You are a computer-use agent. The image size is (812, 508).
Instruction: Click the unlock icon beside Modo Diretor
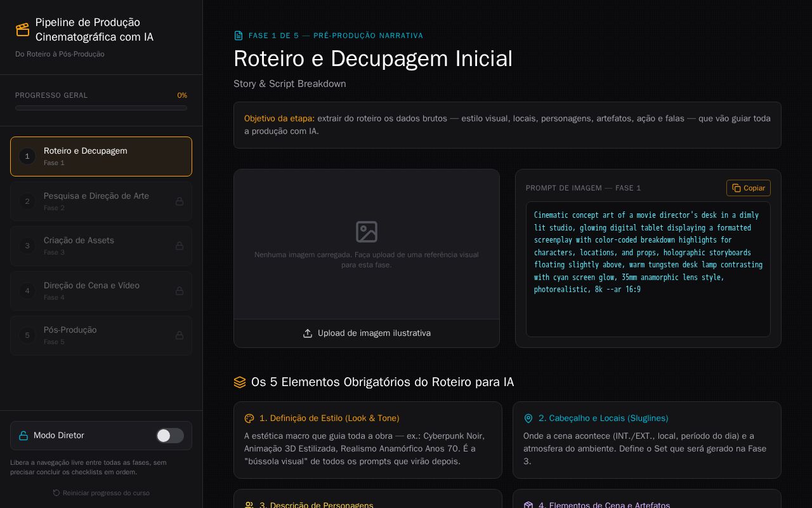[23, 436]
